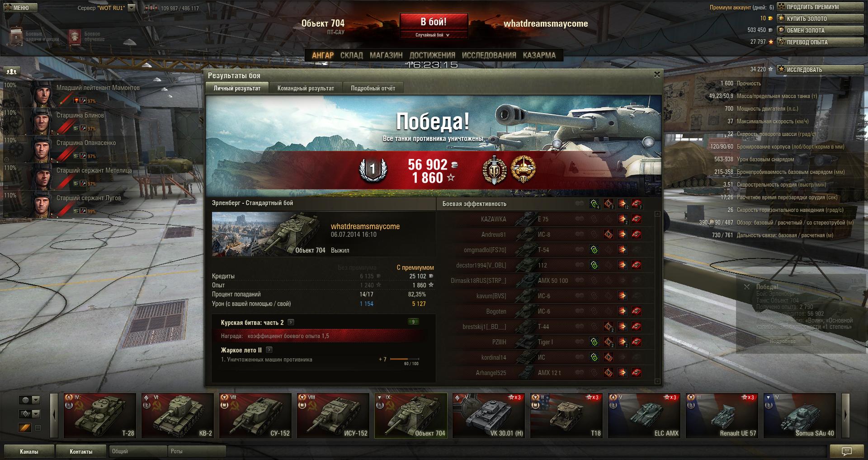Open the detailed report tab

coord(373,88)
